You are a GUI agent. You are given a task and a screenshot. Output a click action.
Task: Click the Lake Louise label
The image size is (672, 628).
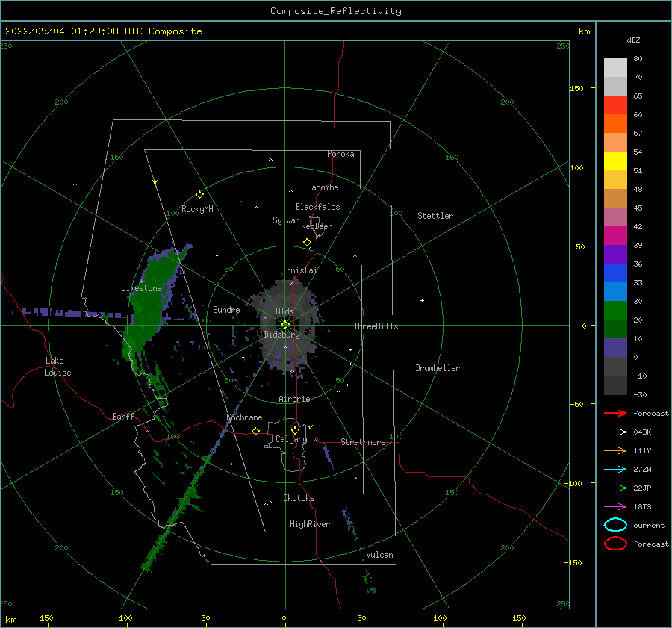(x=57, y=367)
